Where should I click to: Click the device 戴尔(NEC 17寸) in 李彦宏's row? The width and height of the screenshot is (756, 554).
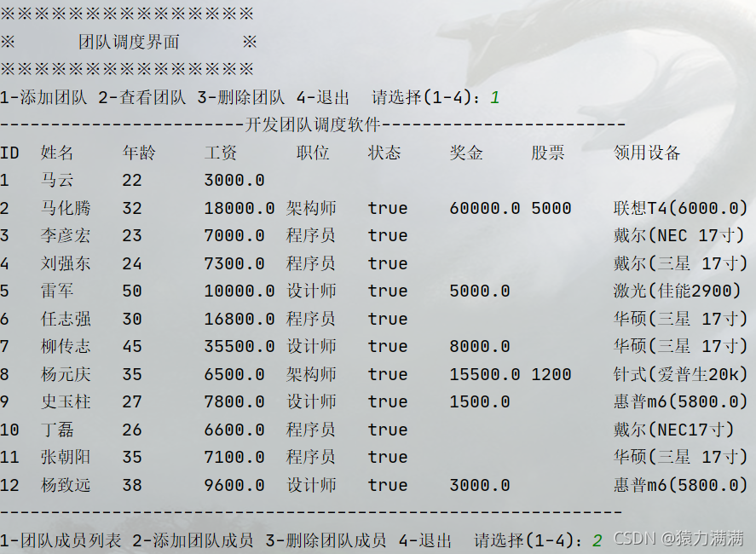pos(680,236)
